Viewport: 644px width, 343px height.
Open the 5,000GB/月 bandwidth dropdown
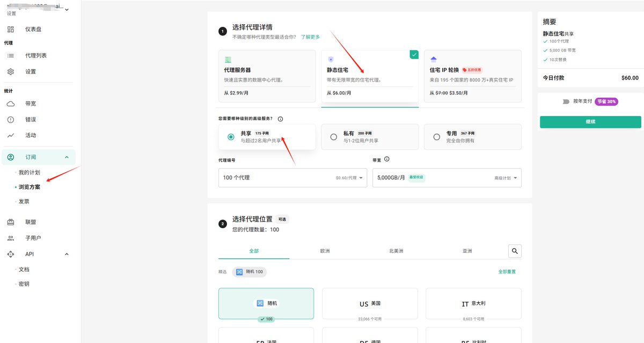pyautogui.click(x=447, y=178)
